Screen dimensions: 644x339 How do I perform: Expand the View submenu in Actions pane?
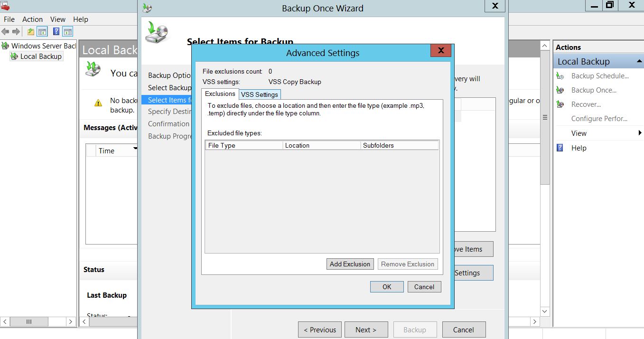coord(640,133)
